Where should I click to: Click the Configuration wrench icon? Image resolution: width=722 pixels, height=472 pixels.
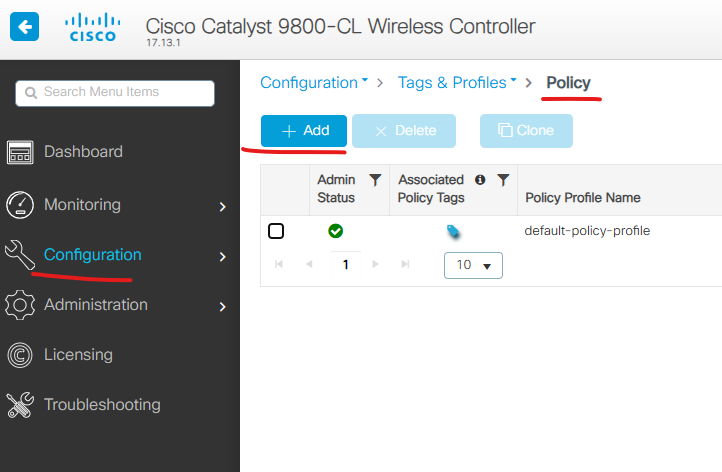click(20, 255)
